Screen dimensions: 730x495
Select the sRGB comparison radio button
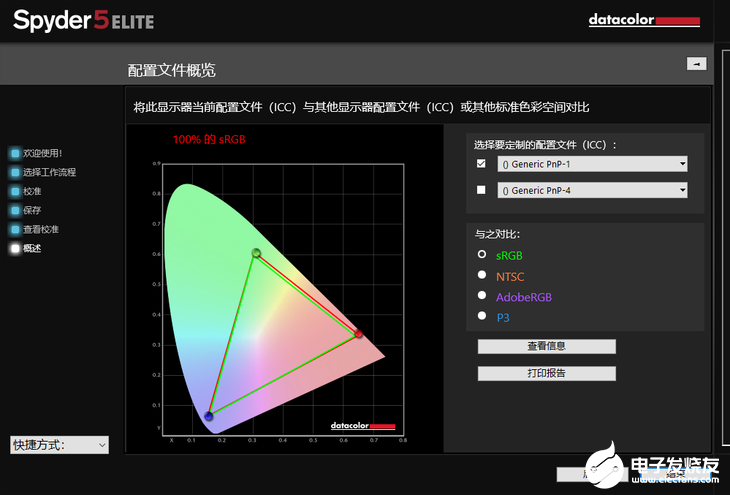482,254
